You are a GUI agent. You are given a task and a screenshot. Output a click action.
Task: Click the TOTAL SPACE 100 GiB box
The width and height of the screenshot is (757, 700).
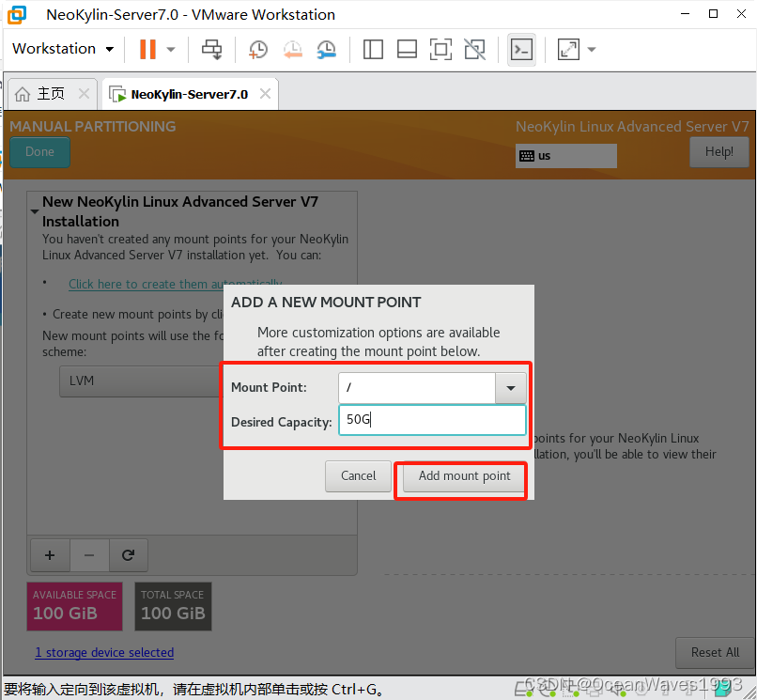(x=173, y=606)
